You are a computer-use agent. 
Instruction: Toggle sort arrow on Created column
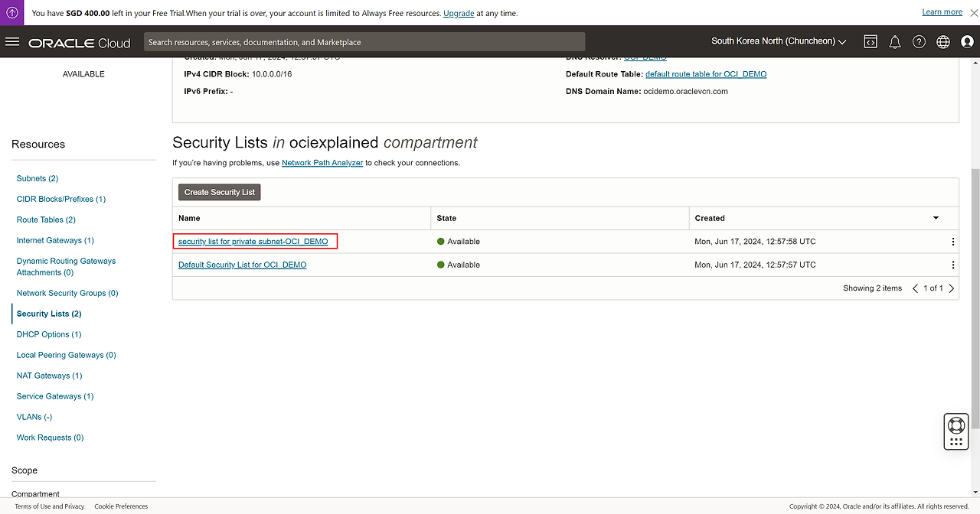pos(936,218)
